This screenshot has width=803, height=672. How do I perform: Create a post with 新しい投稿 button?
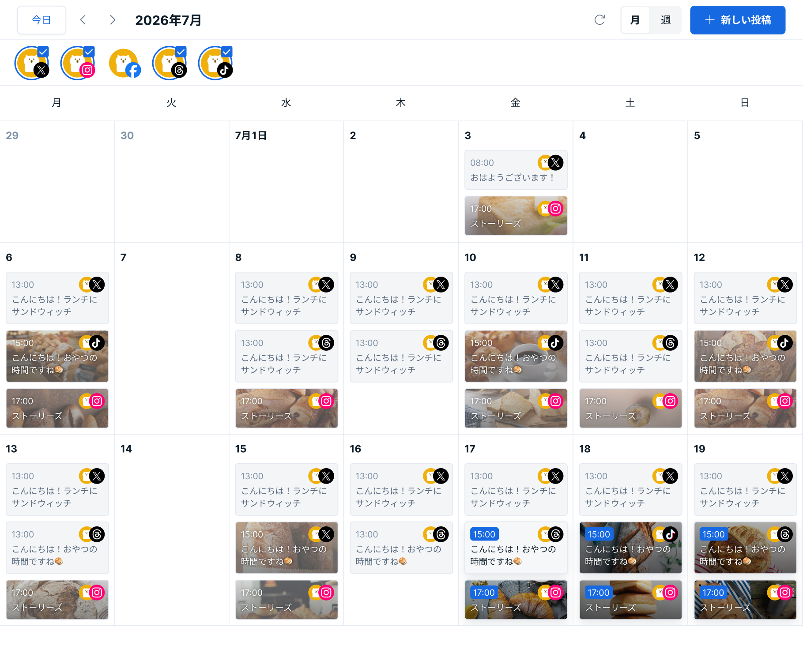[738, 20]
